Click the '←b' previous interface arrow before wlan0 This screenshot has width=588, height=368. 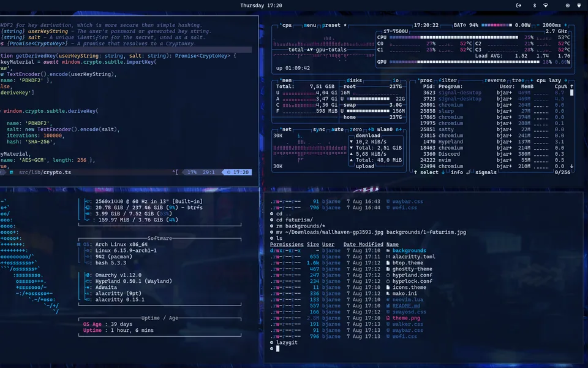coord(371,129)
